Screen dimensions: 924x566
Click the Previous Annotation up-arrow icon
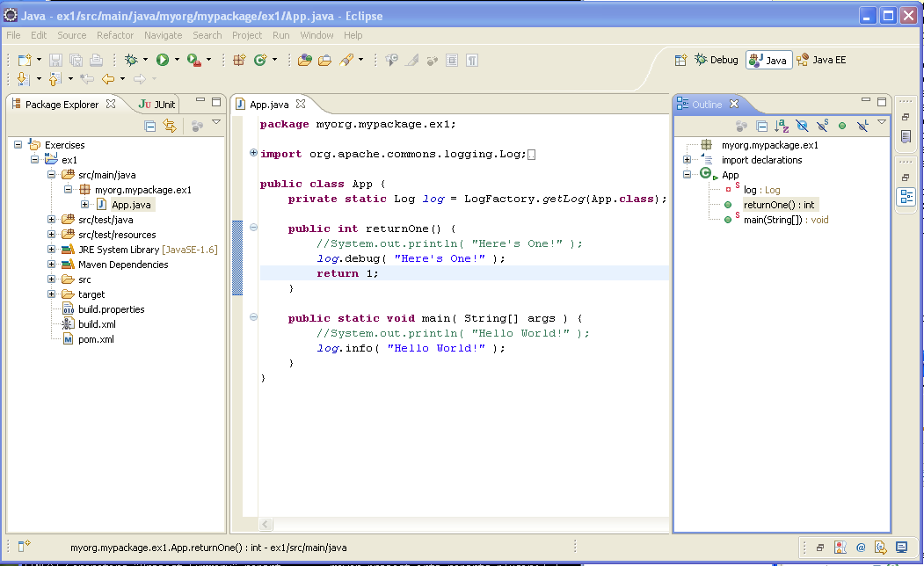click(55, 79)
